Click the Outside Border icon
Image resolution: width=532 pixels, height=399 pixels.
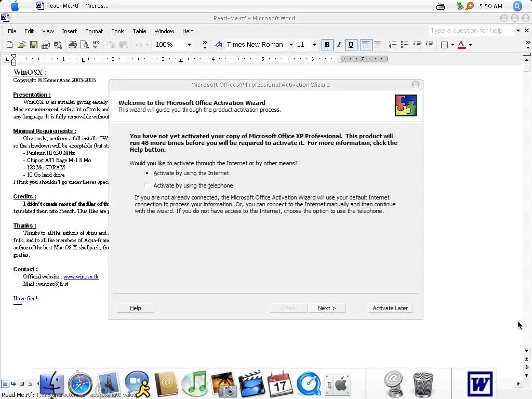coord(444,45)
